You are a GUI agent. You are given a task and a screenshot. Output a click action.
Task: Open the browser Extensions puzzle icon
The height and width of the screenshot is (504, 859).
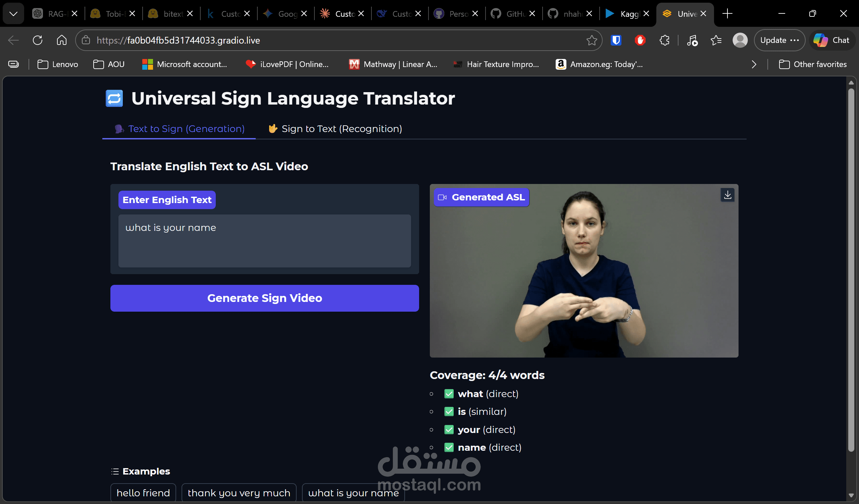664,40
